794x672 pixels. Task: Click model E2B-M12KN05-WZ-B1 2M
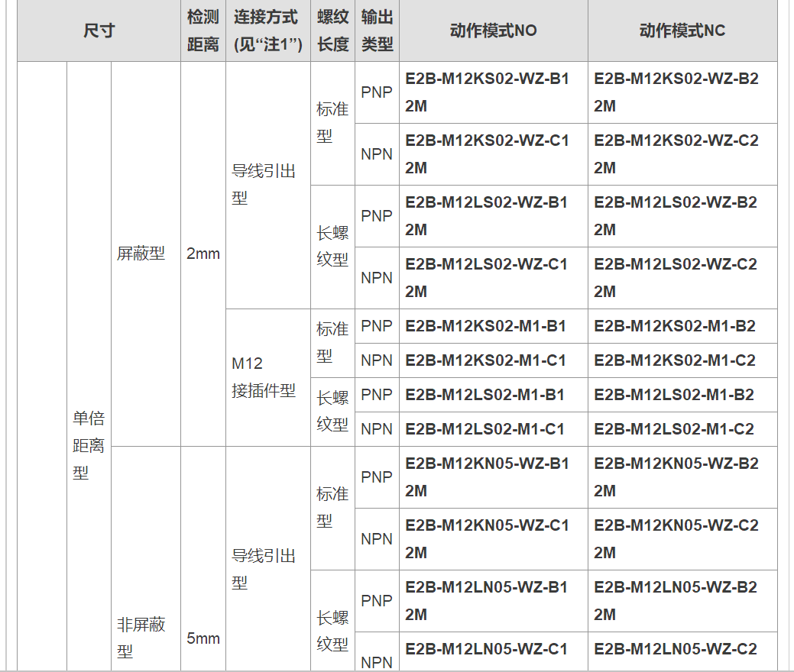494,477
